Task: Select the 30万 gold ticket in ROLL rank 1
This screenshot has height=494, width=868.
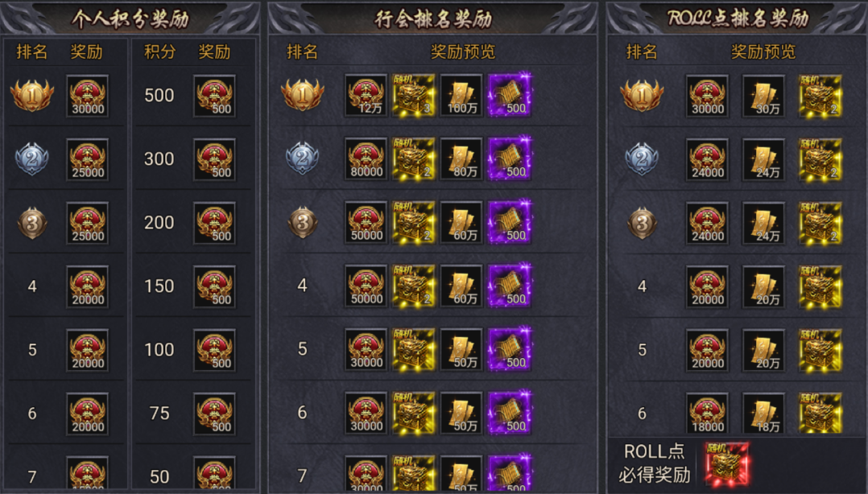Action: (x=763, y=96)
